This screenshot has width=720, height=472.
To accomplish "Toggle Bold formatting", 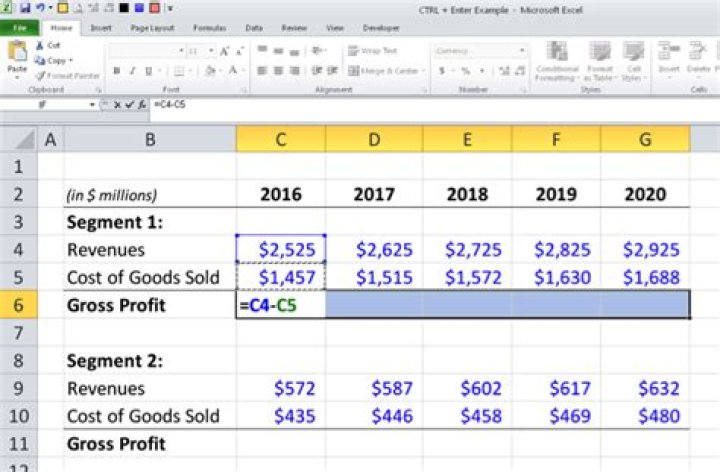I will click(x=117, y=71).
